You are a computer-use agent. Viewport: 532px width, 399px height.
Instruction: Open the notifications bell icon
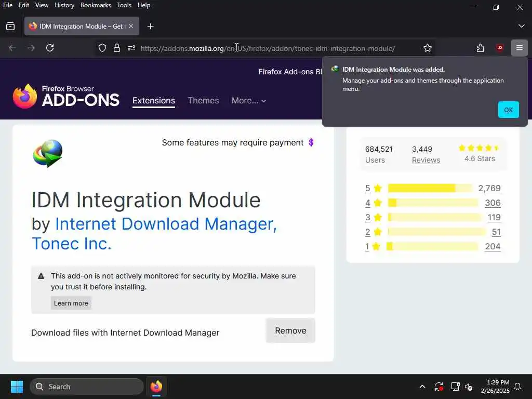(518, 387)
